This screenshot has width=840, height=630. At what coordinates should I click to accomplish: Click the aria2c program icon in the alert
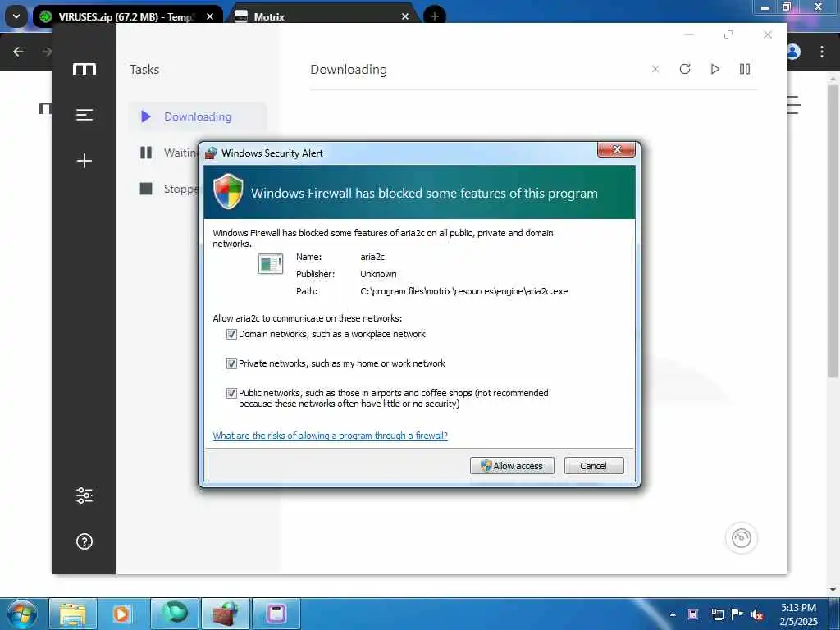271,263
